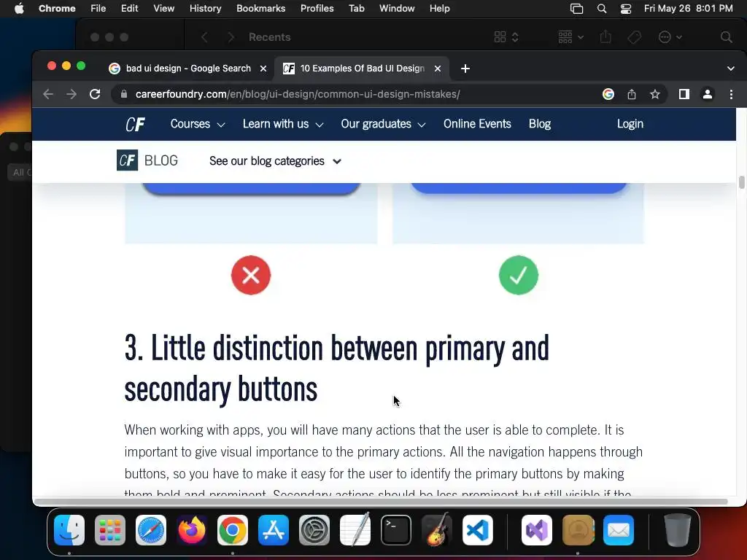Open the Chrome application menu

(x=57, y=9)
